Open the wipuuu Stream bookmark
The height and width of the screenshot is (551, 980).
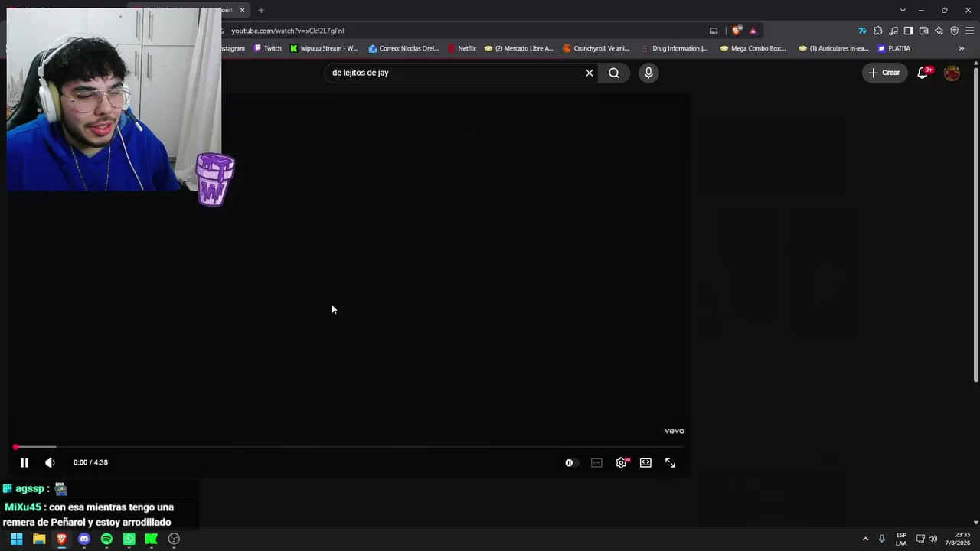pos(324,48)
